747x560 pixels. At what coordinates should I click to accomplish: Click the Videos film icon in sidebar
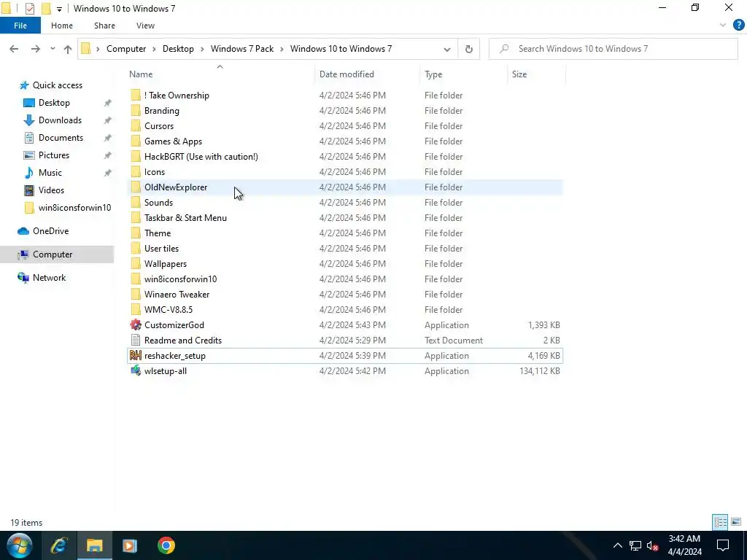tap(29, 190)
